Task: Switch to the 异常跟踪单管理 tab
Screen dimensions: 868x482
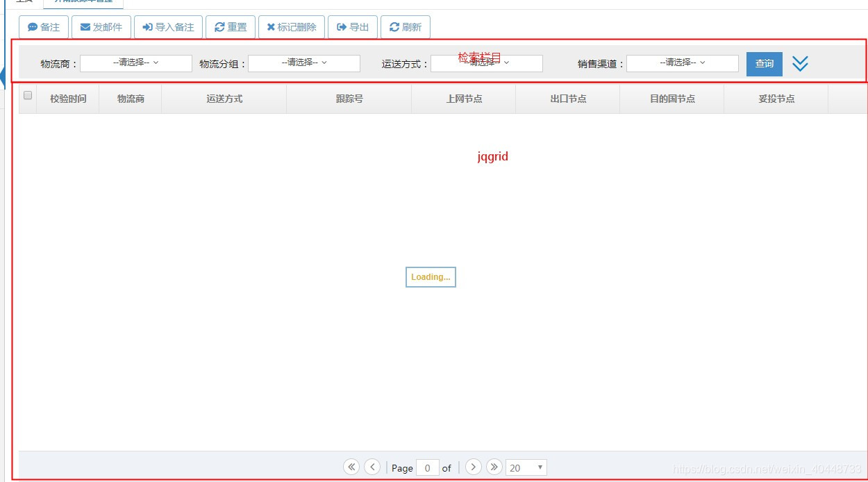Action: [x=83, y=2]
